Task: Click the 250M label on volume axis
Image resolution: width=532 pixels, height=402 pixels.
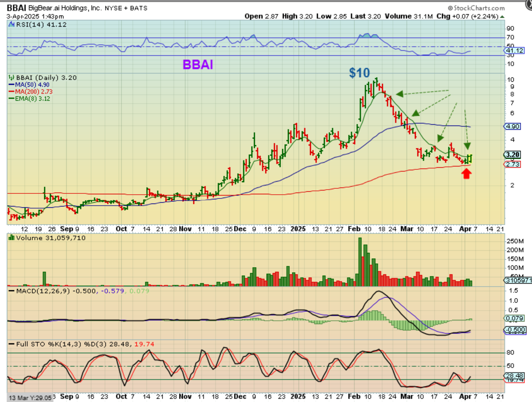Action: tap(515, 241)
